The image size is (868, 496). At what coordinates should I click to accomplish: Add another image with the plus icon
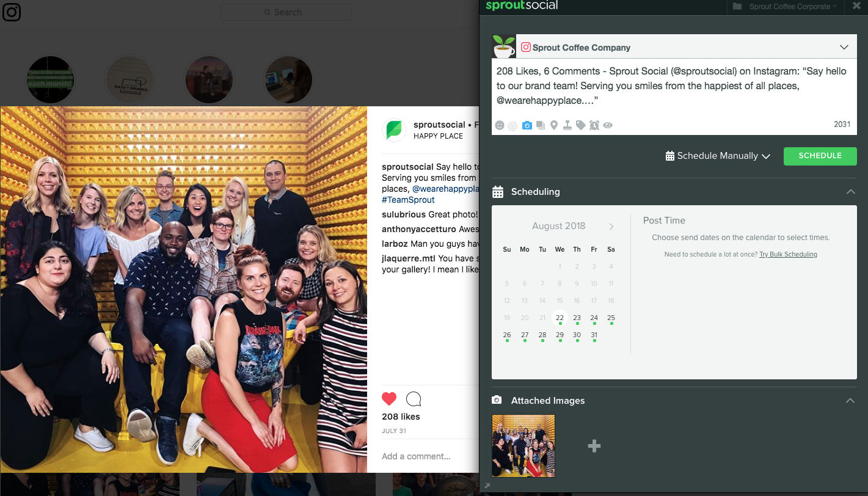click(x=594, y=446)
